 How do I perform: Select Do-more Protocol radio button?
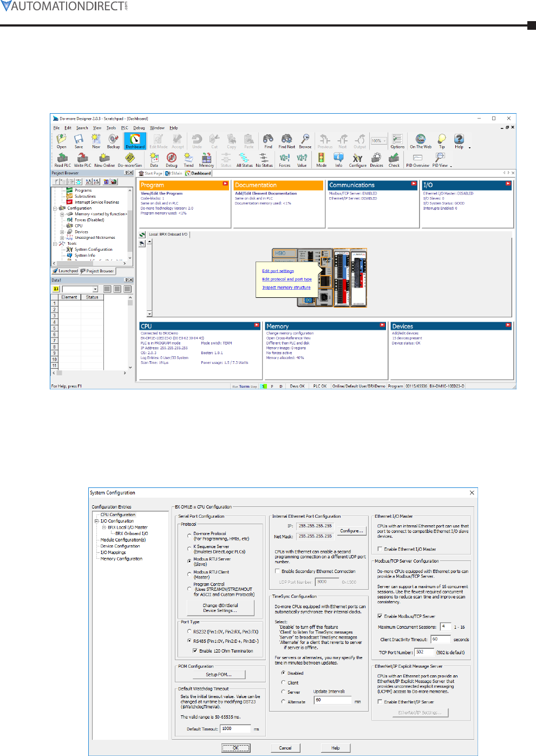pyautogui.click(x=189, y=536)
